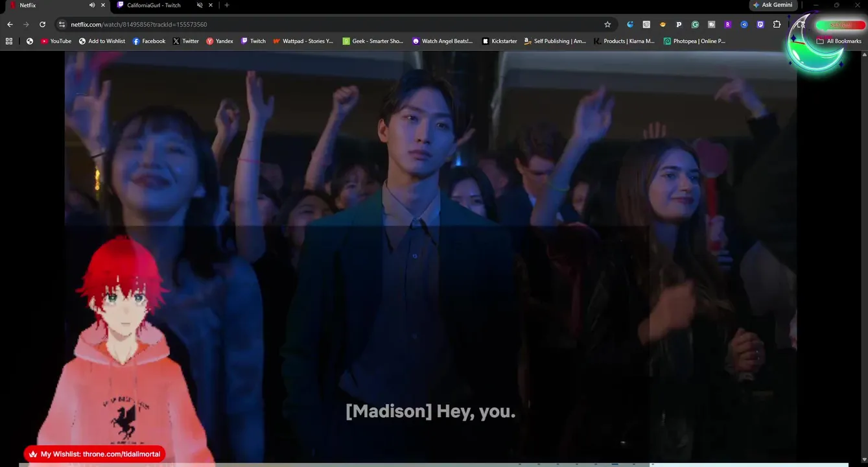This screenshot has width=868, height=467.
Task: Open the Add to Wishlist bookmark
Action: click(x=102, y=41)
